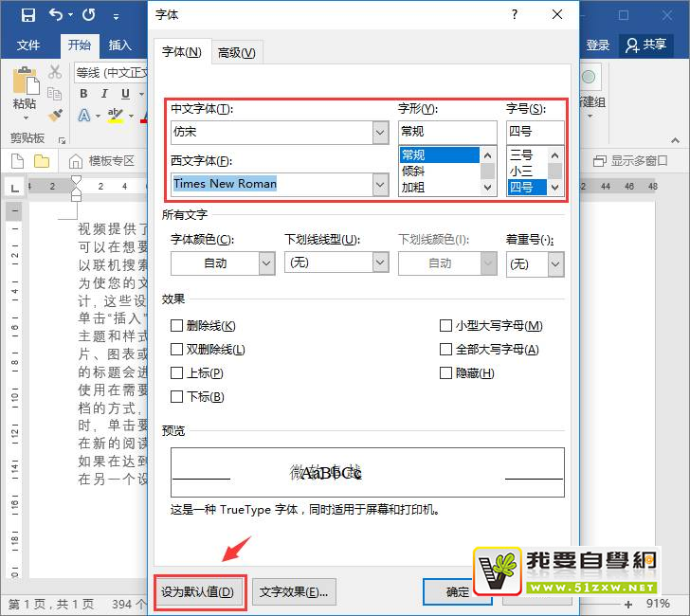Click the text highlight color icon
The width and height of the screenshot is (690, 616).
(115, 115)
